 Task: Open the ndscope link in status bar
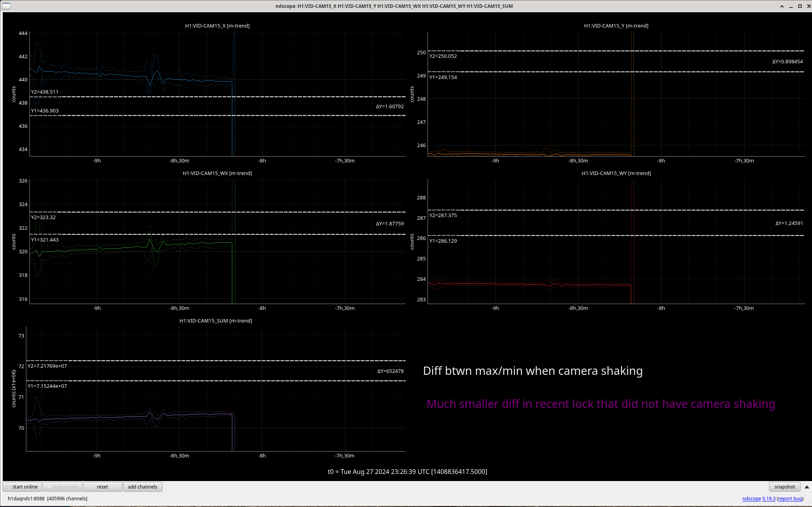[751, 498]
